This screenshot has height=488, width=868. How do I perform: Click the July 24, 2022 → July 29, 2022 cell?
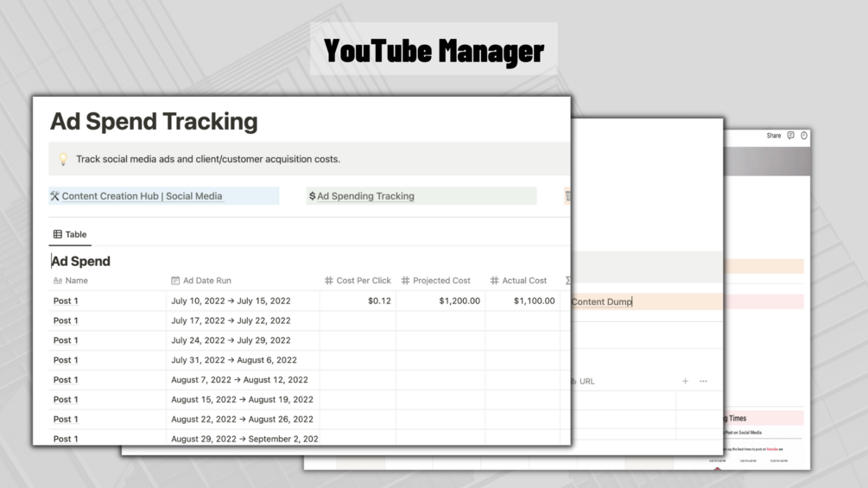tap(243, 340)
